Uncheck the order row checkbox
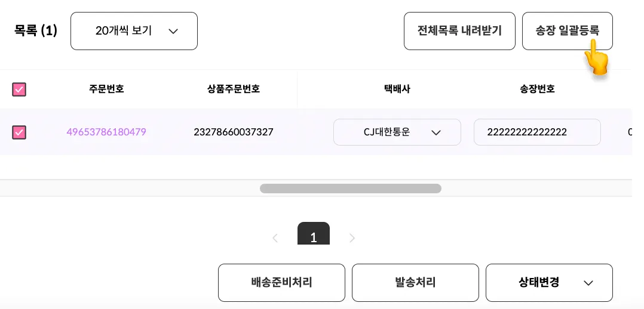The image size is (644, 309). point(19,132)
